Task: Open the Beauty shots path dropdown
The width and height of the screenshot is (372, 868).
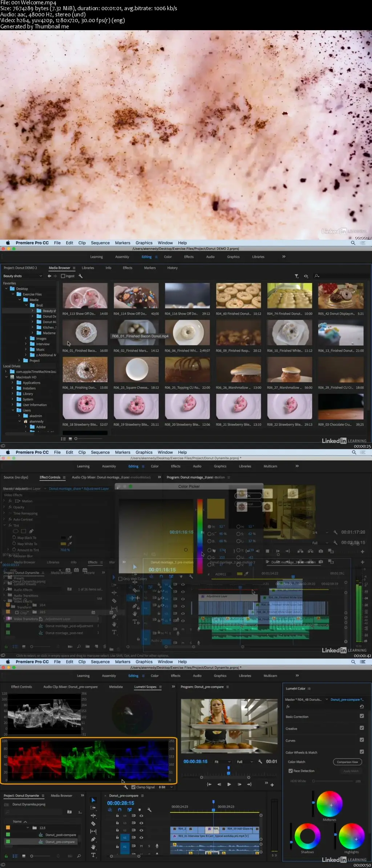Action: tap(23, 276)
